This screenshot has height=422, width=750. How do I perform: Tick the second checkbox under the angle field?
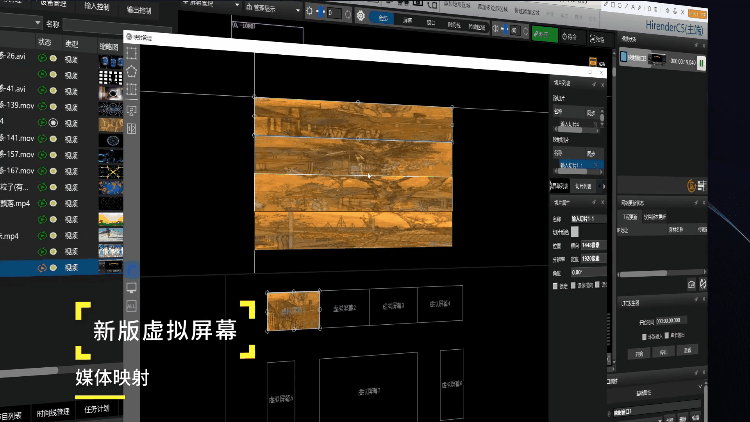(573, 285)
